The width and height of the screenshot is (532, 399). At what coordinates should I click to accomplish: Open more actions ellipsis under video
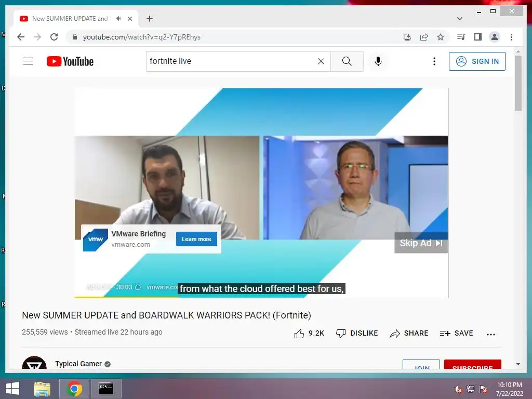pyautogui.click(x=490, y=334)
